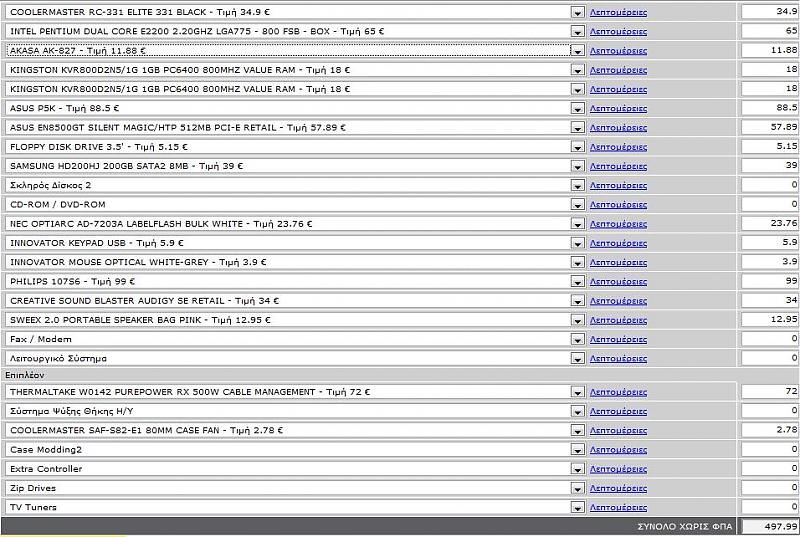
Task: View Λεπτομέρειες for ASUS EN8500GT card
Action: pos(618,128)
